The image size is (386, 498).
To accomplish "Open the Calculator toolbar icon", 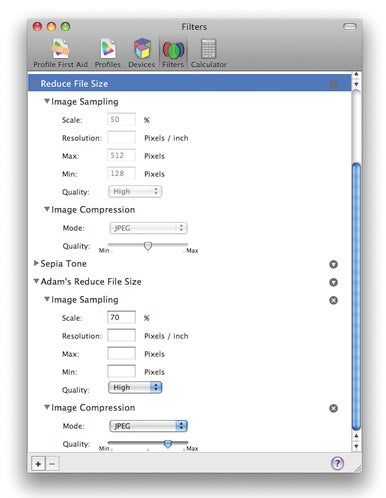I will [209, 53].
